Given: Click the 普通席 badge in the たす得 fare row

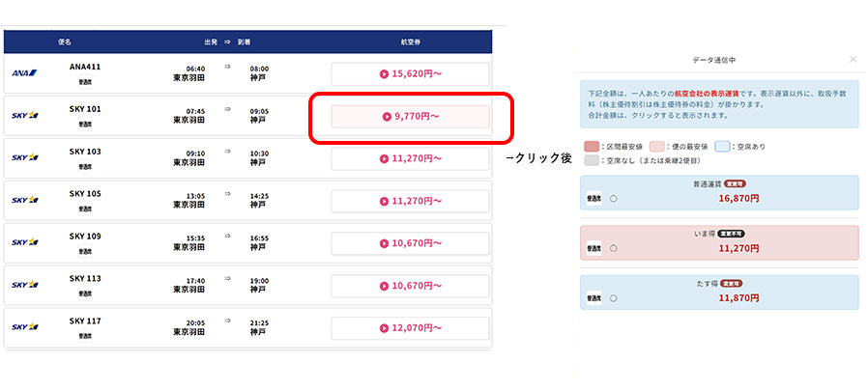Looking at the screenshot, I should (594, 296).
